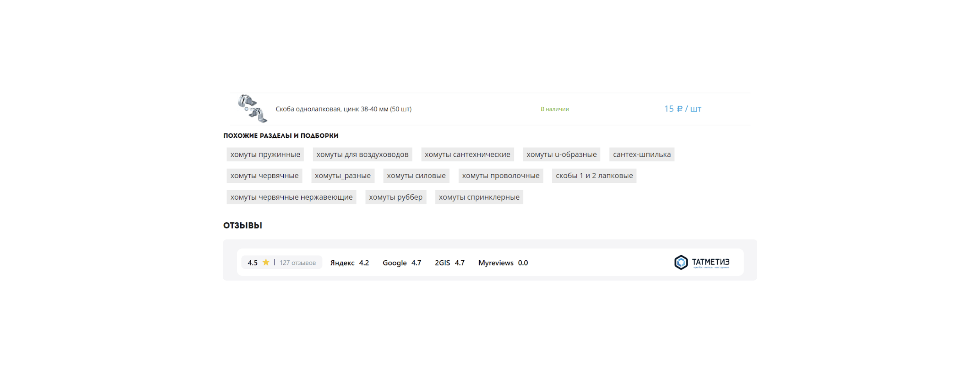
Task: Go to the 'хомуты u-образные' section
Action: pos(561,154)
